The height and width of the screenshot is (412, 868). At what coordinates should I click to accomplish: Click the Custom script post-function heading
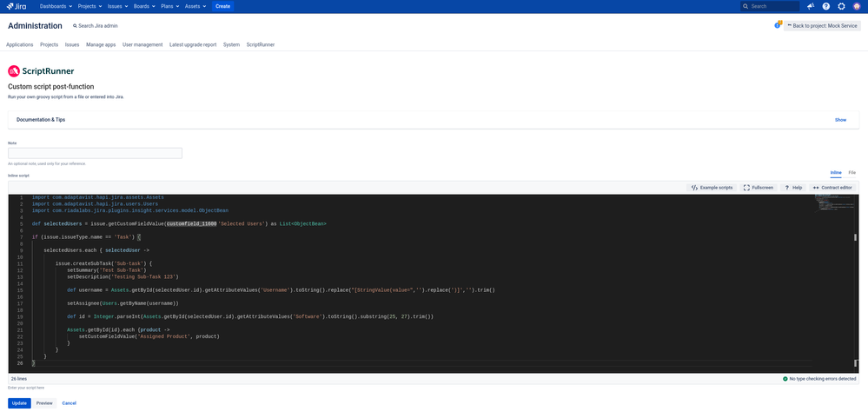tap(51, 87)
